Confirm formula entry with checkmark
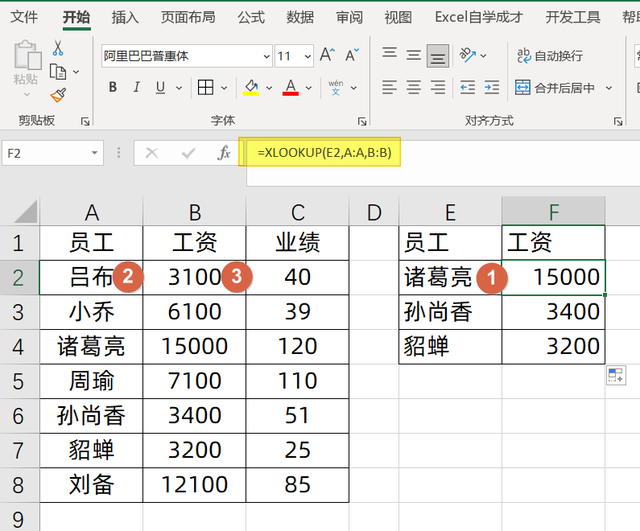This screenshot has width=640, height=531. point(188,153)
